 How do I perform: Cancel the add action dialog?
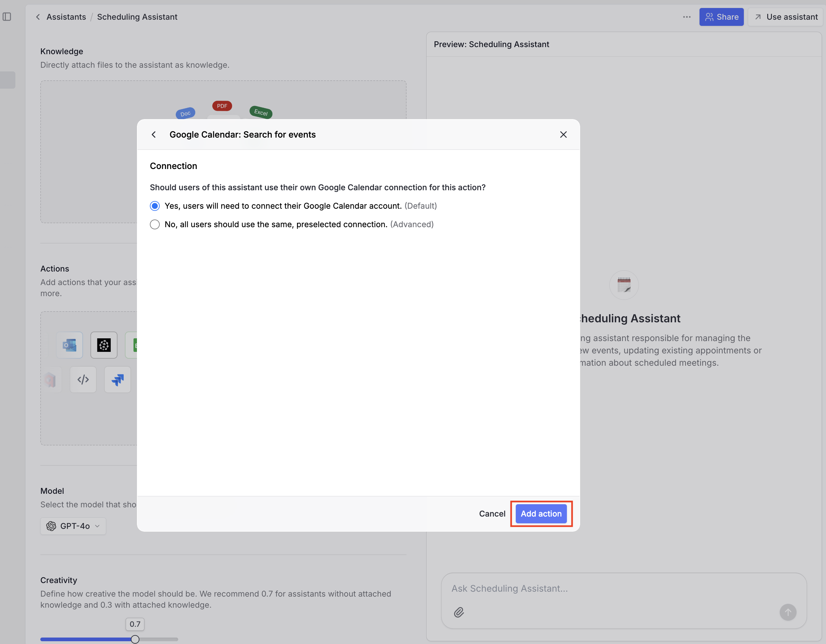click(x=492, y=513)
